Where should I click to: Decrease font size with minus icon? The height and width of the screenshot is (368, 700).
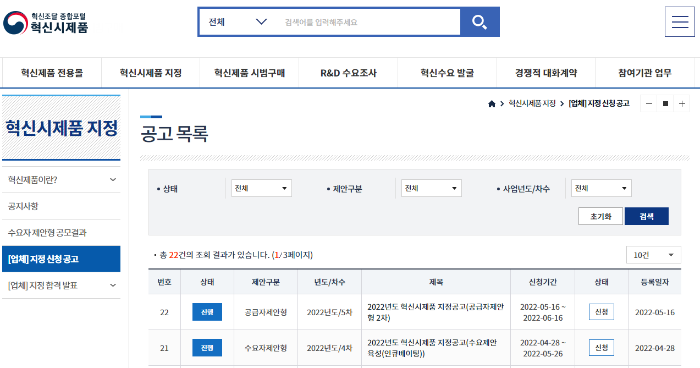(x=649, y=104)
